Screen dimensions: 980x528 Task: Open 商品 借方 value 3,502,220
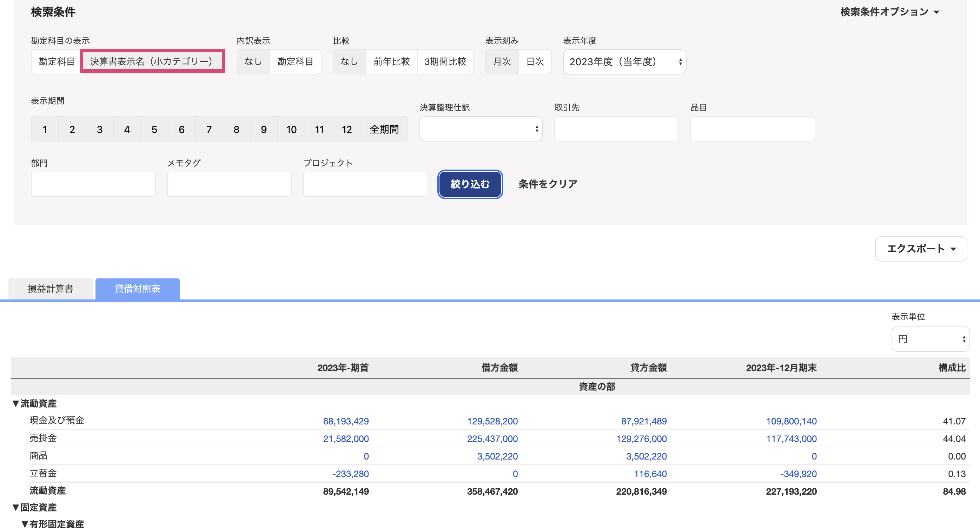pos(497,456)
